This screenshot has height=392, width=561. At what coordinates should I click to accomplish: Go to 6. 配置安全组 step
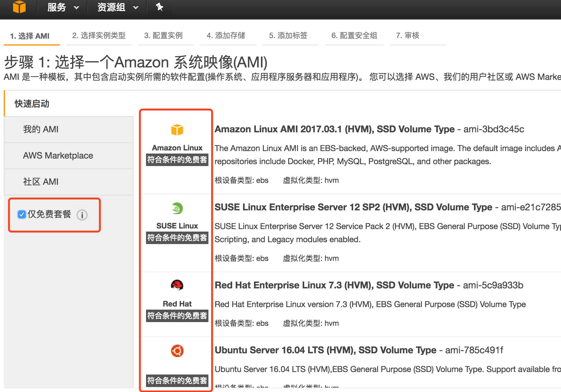(x=354, y=36)
